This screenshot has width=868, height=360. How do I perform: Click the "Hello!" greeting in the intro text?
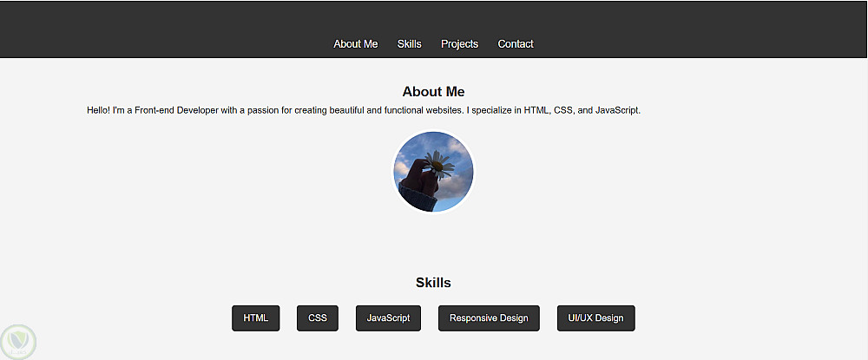(x=98, y=111)
